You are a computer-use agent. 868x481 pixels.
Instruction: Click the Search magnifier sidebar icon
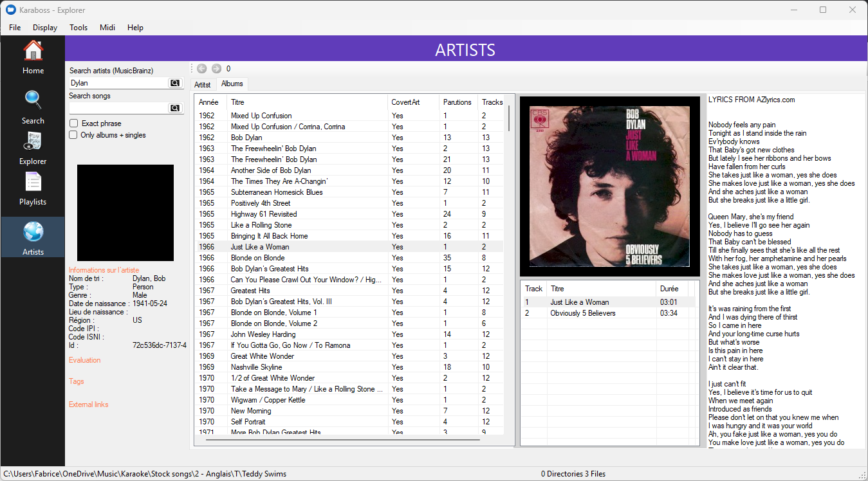click(x=33, y=100)
